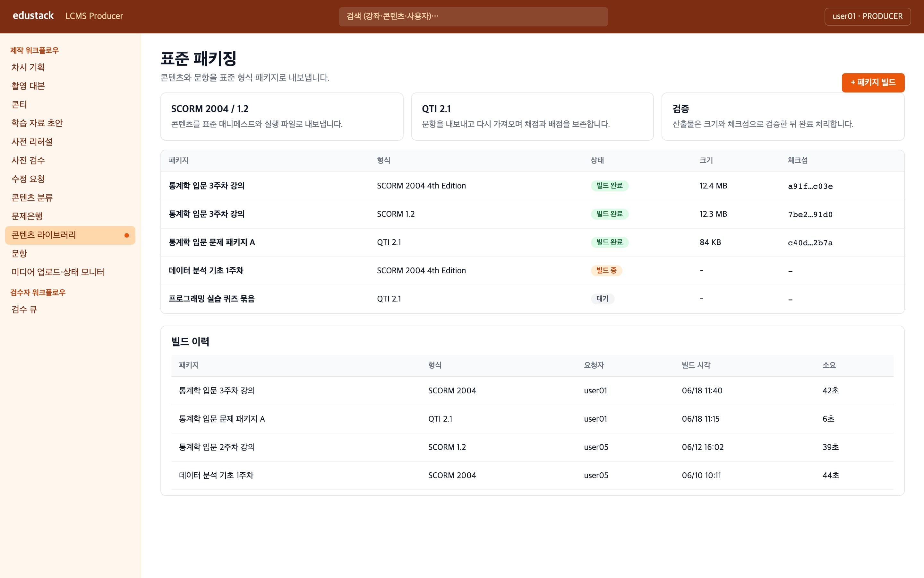
Task: Click the 크기 column header
Action: point(706,161)
